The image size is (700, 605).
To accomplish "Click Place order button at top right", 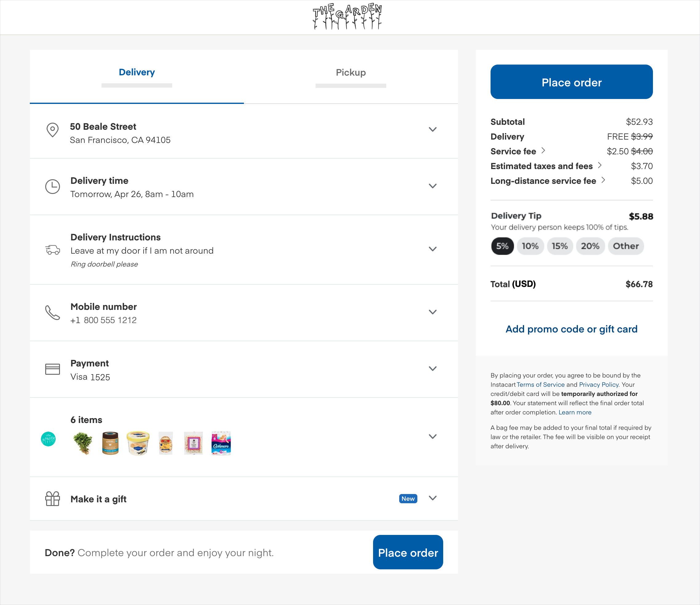I will point(571,82).
